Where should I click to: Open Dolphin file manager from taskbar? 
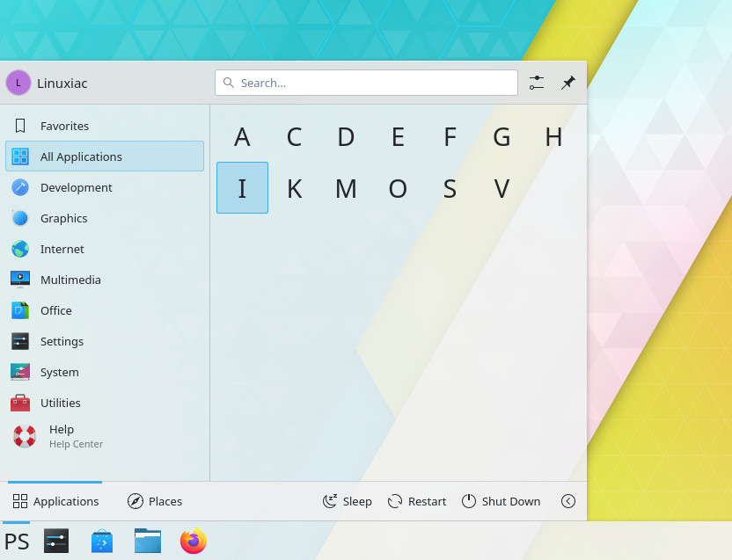[148, 541]
